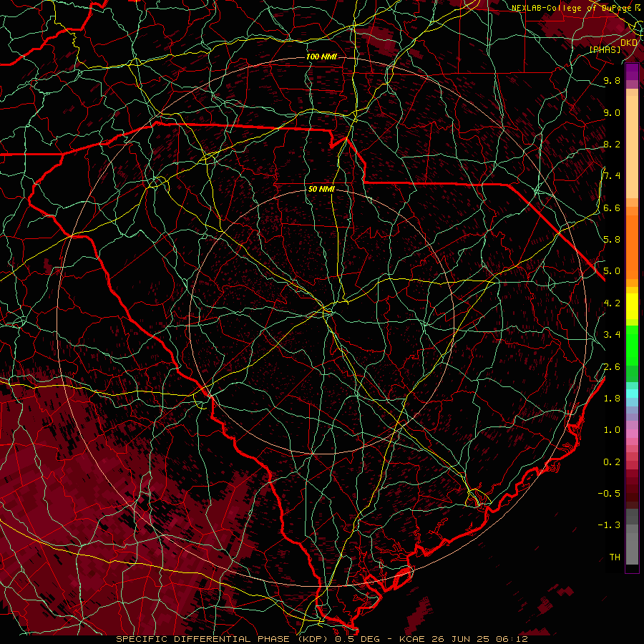The width and height of the screenshot is (644, 644).
Task: Click the 6.6 legend value
Action: (x=612, y=208)
